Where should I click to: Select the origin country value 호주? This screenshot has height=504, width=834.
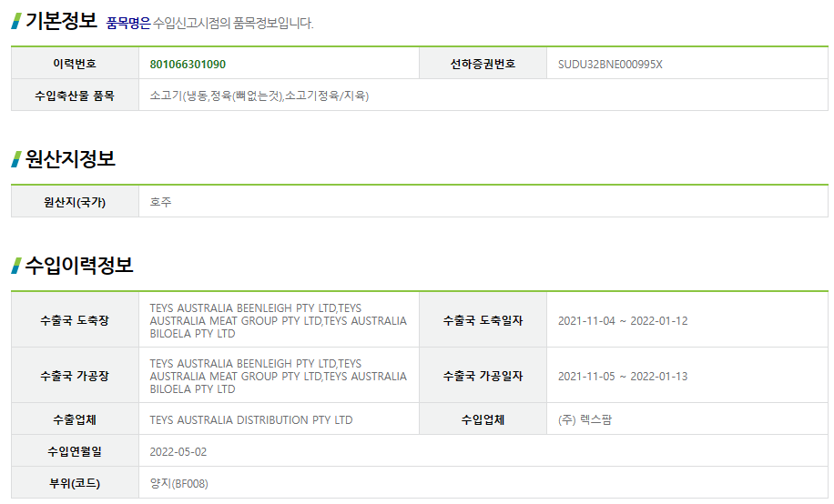click(x=160, y=202)
